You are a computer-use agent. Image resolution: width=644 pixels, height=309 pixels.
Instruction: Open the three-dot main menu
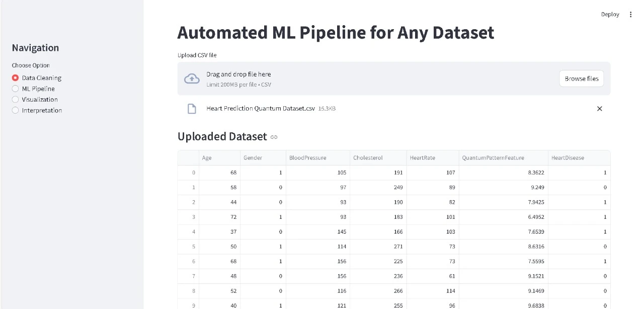click(630, 15)
